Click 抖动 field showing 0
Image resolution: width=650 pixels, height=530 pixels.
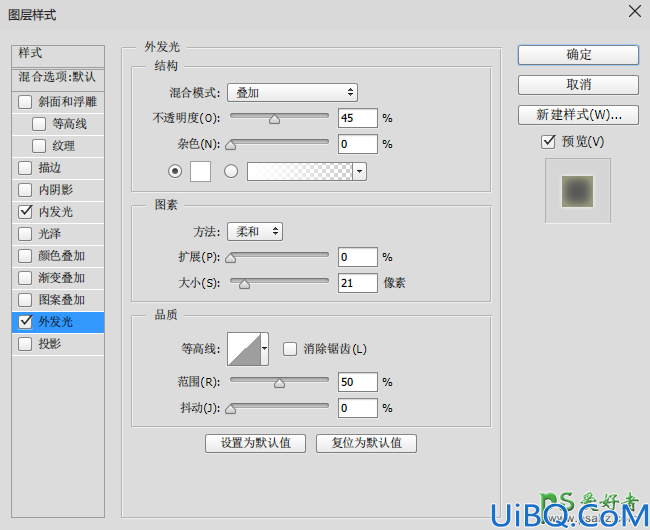click(358, 408)
